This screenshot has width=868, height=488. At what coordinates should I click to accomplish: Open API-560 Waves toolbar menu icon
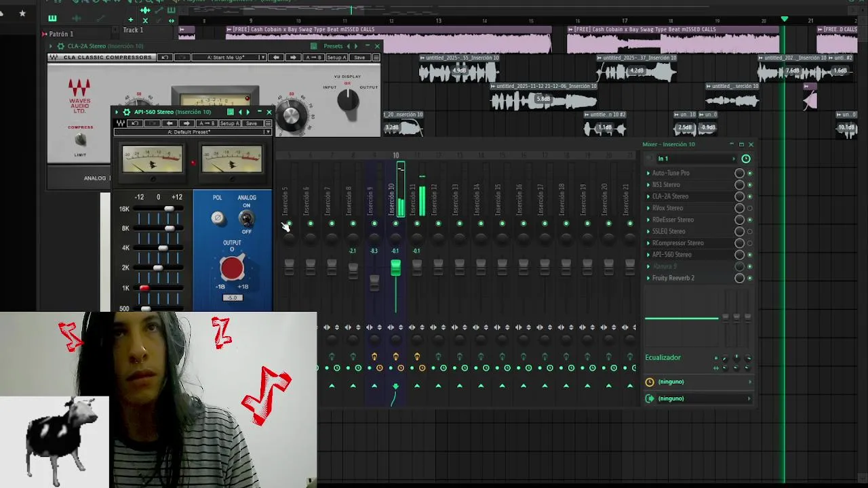[268, 123]
